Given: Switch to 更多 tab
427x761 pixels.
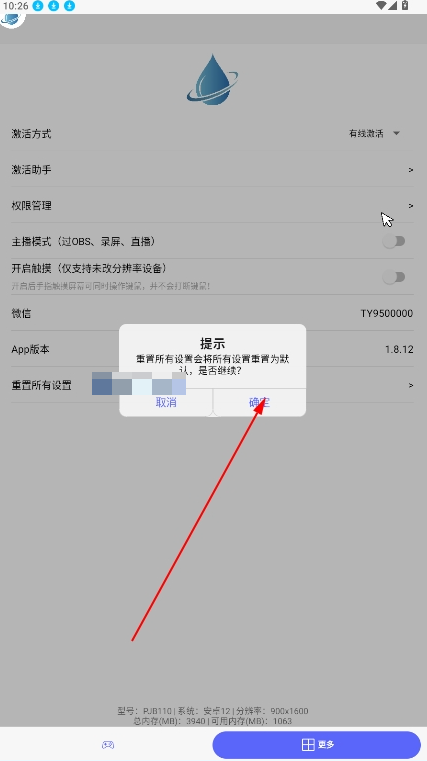Looking at the screenshot, I should [316, 744].
